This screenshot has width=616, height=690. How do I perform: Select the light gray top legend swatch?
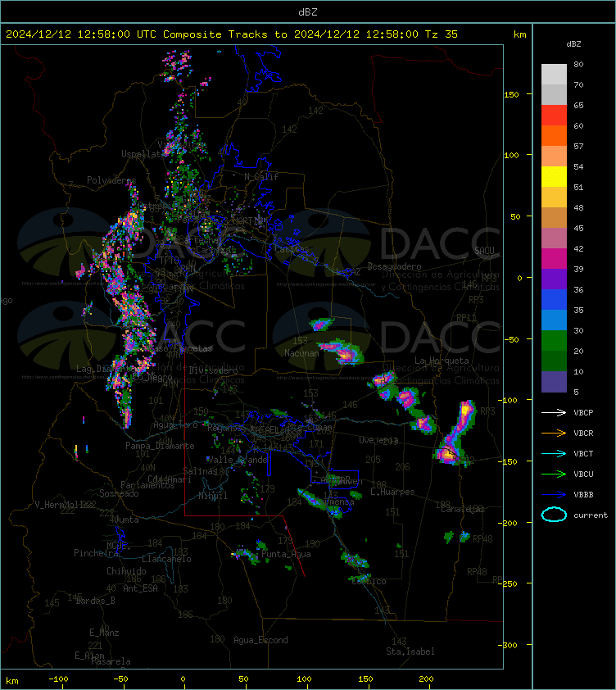click(554, 75)
